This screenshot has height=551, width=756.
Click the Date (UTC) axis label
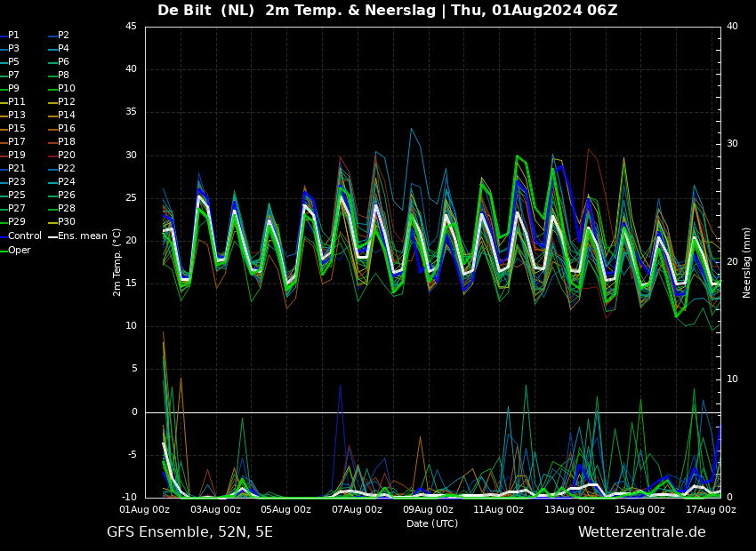pos(432,523)
